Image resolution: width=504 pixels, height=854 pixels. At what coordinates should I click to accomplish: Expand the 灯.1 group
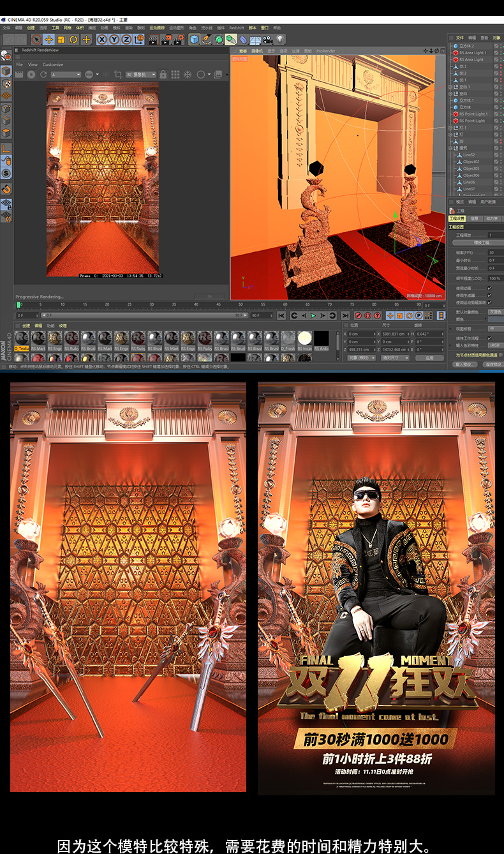[x=451, y=128]
